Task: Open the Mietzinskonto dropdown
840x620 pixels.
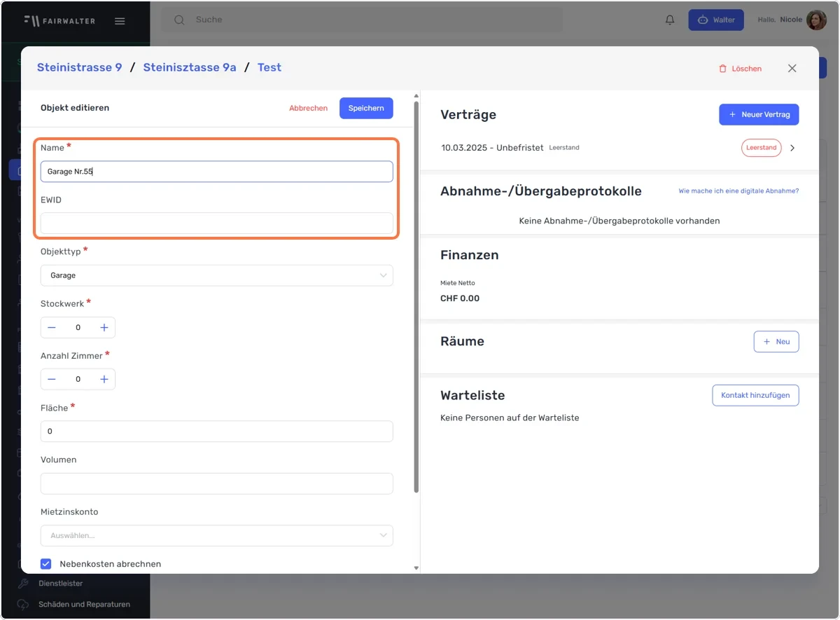Action: coord(217,535)
